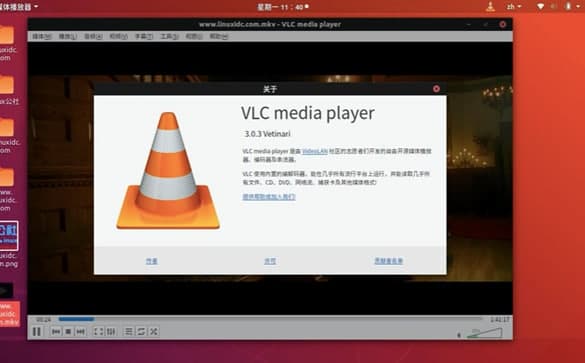Click version text 3.0.3 Vetinari

[268, 134]
